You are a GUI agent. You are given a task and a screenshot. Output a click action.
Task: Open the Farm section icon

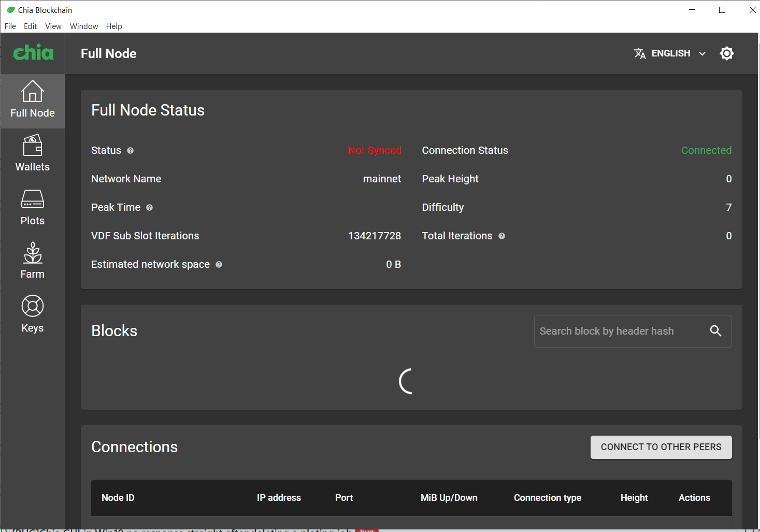32,252
